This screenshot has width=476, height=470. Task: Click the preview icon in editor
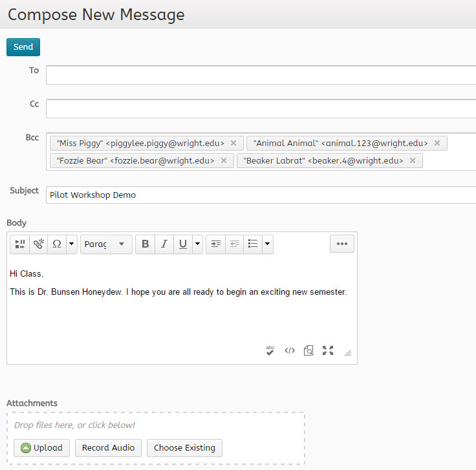(308, 350)
